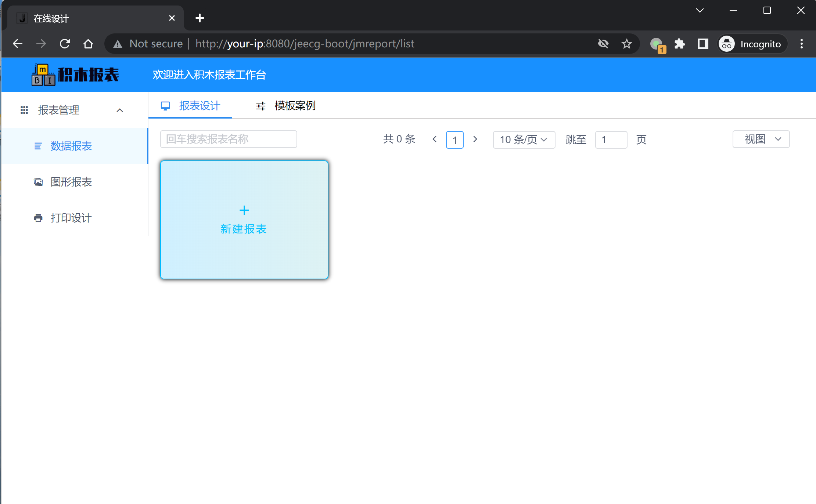Switch to the 模板案例 tab

pyautogui.click(x=294, y=106)
